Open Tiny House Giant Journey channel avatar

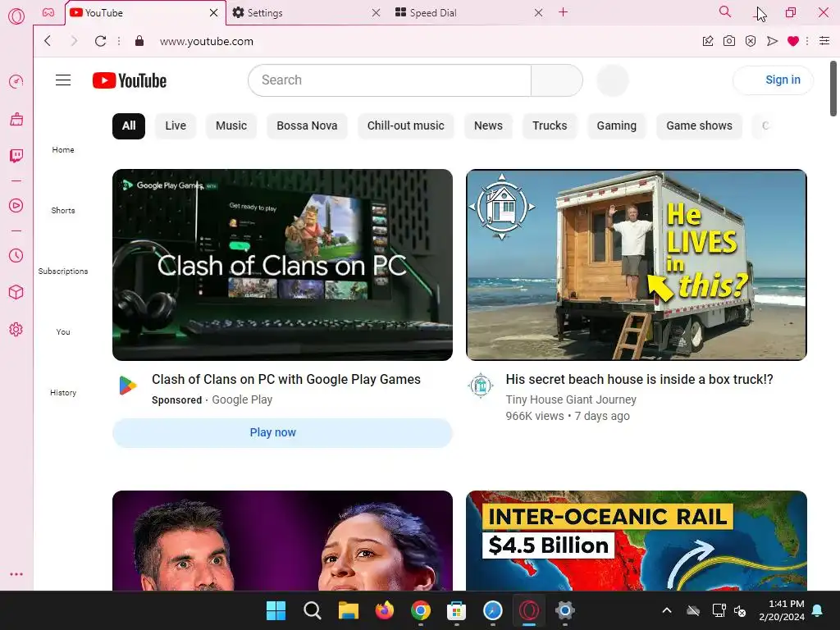coord(481,386)
